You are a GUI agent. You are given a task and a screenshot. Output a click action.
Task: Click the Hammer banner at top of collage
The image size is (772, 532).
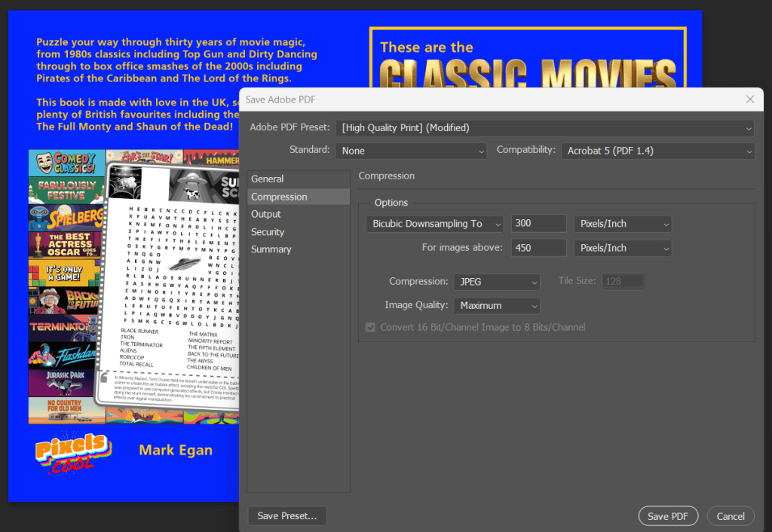tap(212, 157)
